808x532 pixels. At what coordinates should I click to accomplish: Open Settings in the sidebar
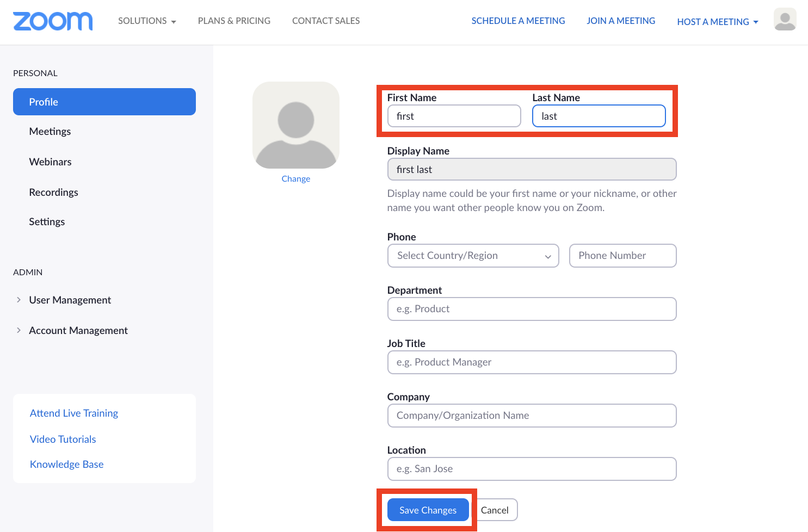tap(47, 221)
